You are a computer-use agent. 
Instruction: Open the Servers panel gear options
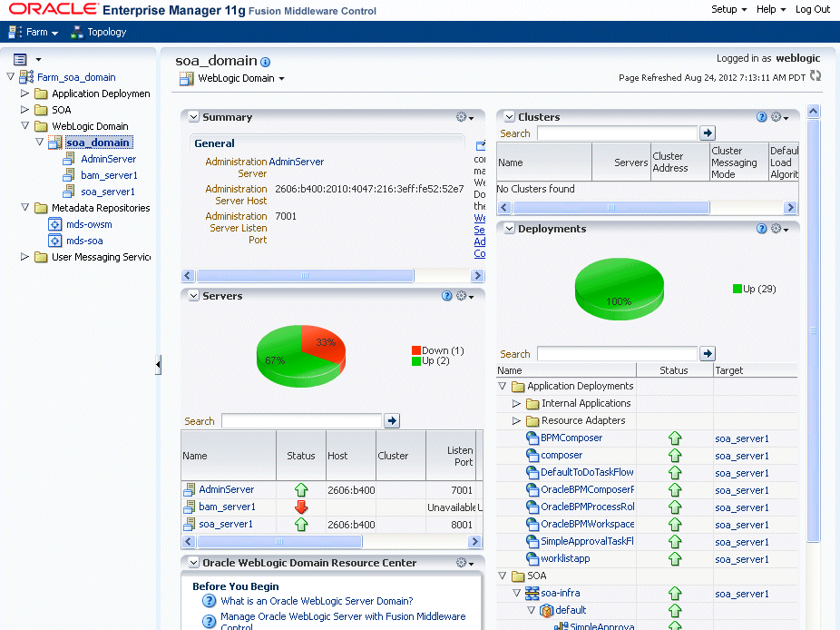click(464, 296)
